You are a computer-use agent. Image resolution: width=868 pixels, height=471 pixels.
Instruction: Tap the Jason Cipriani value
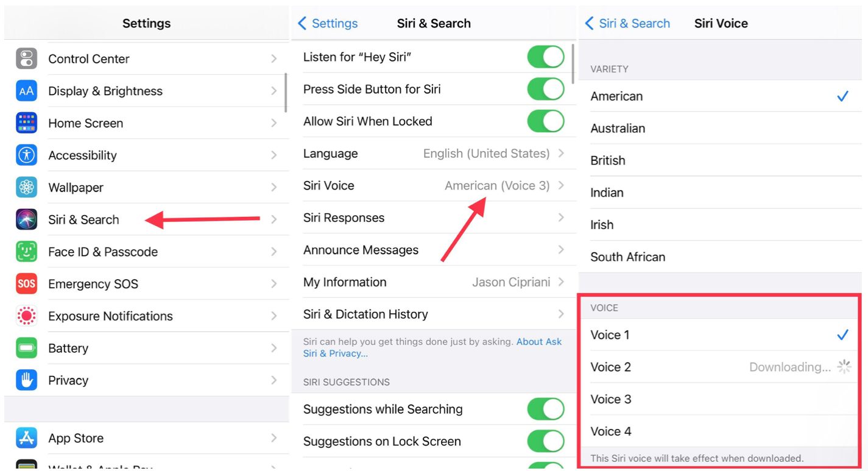[x=511, y=282]
